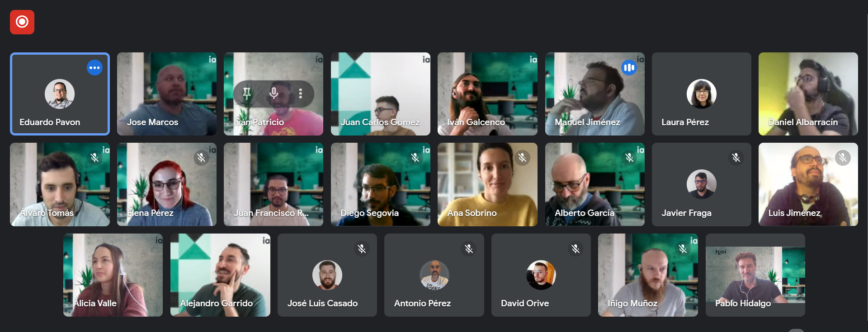Open the three-dot options on Eduardo Pavon's tile

pos(94,68)
